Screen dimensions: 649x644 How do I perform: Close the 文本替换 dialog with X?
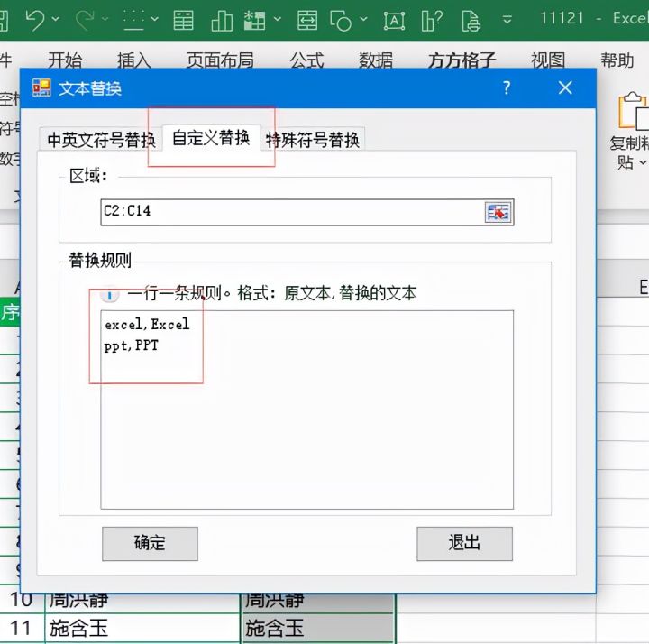tap(565, 87)
